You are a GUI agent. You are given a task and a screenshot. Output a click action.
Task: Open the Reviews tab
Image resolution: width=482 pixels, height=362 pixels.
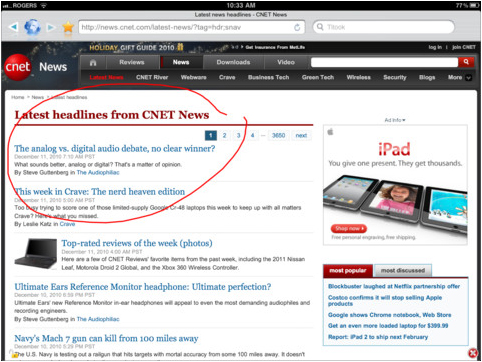132,62
